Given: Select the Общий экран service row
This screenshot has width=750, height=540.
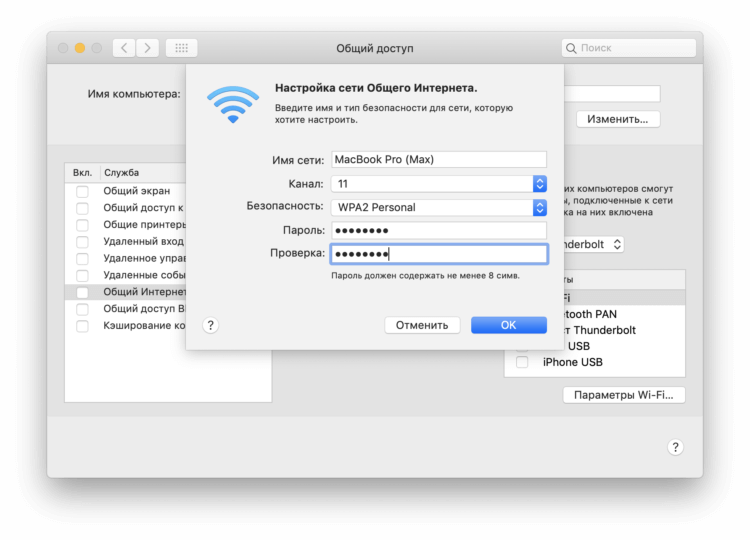Looking at the screenshot, I should [126, 191].
